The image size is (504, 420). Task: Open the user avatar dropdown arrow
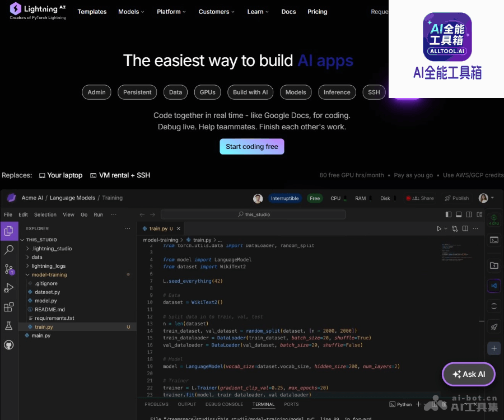tap(492, 198)
